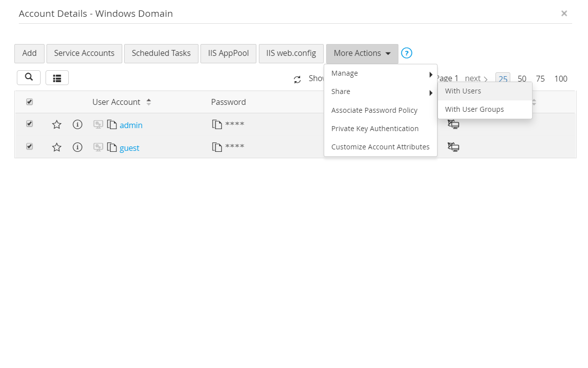Viewport: 588px width, 368px height.
Task: Sort by User Account column arrows
Action: 148,102
